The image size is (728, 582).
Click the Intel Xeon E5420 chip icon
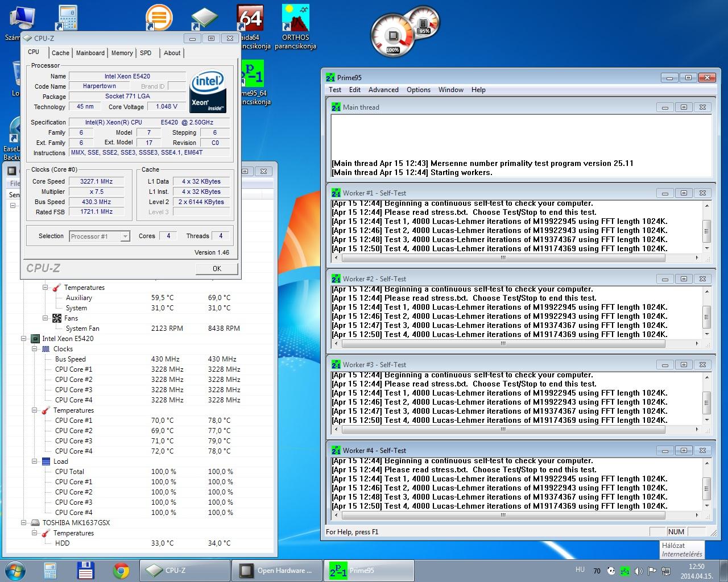pyautogui.click(x=35, y=339)
